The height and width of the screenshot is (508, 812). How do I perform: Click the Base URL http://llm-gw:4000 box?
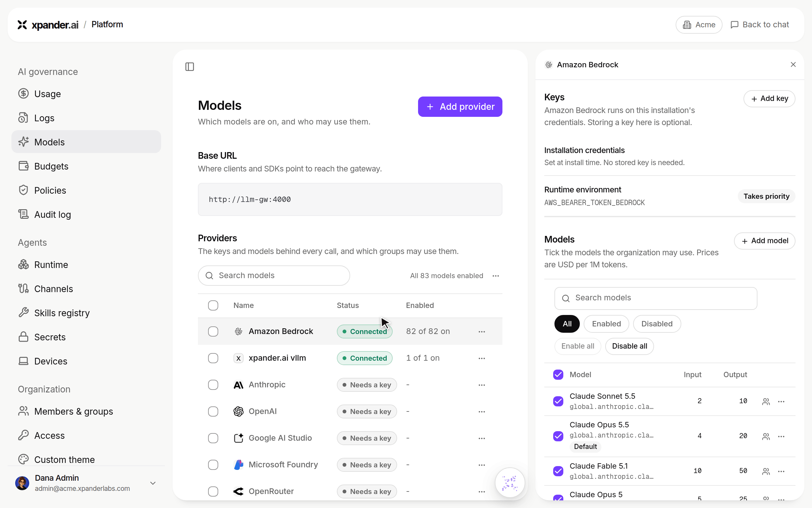(x=350, y=199)
